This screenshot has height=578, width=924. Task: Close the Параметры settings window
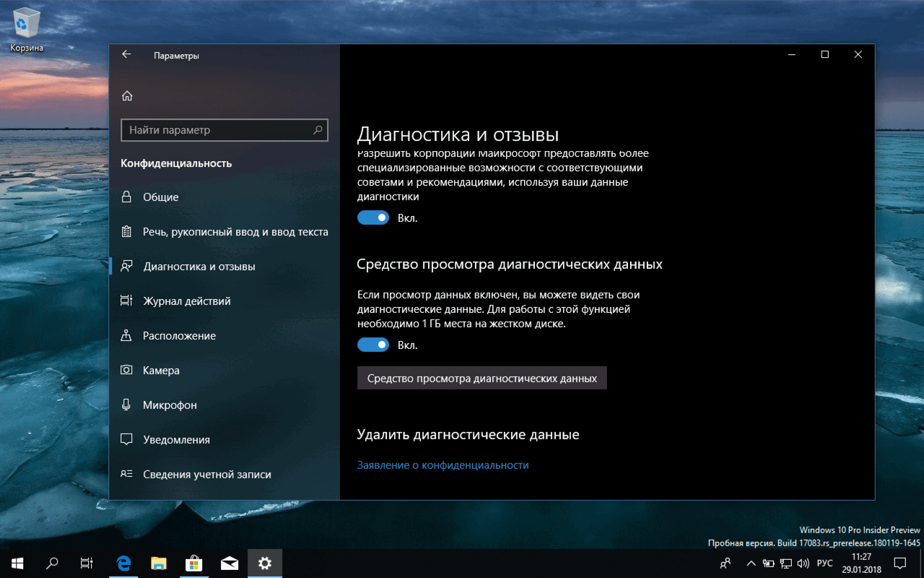tap(858, 55)
